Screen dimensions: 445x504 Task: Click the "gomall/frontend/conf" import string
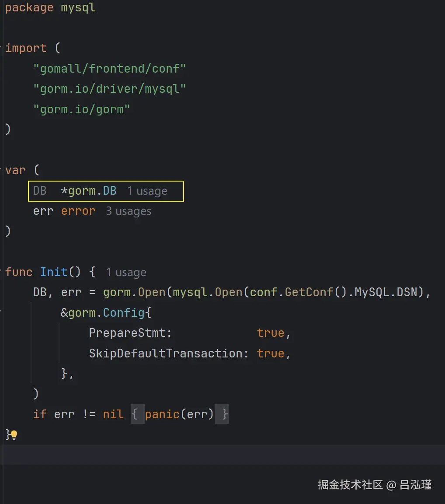pos(110,68)
